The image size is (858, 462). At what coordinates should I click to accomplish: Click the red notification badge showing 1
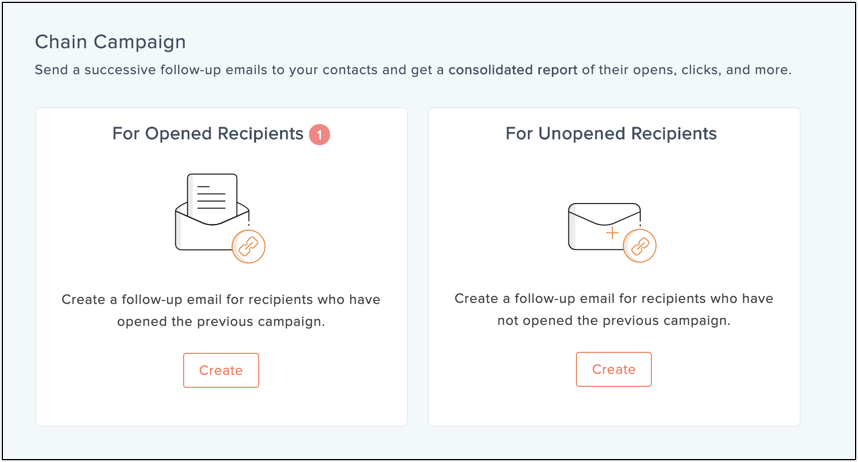(x=320, y=135)
